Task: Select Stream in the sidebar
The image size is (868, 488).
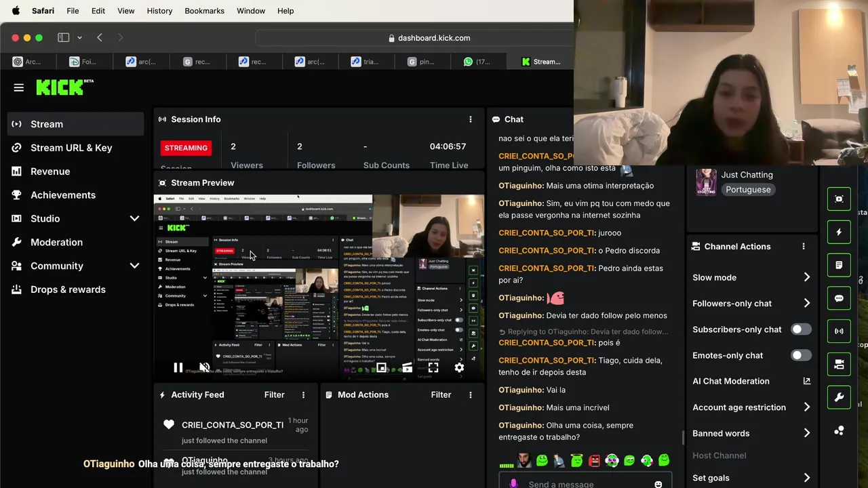Action: click(76, 124)
